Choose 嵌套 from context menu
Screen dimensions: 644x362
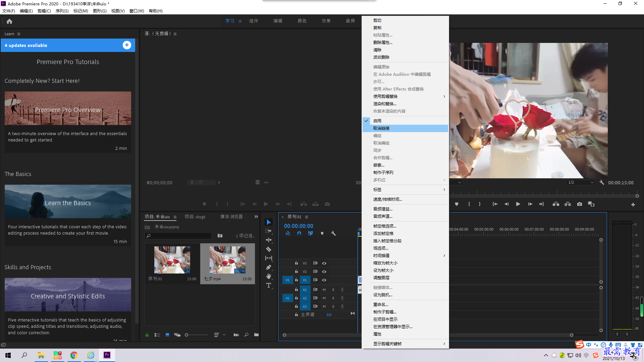405,165
